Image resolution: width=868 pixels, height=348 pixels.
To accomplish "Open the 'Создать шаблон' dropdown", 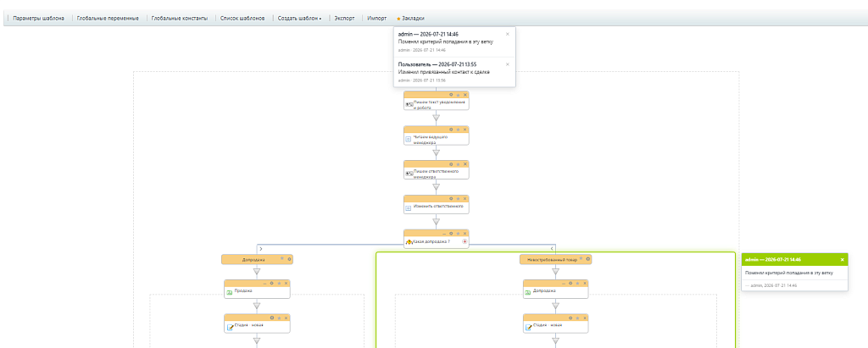I will (299, 19).
